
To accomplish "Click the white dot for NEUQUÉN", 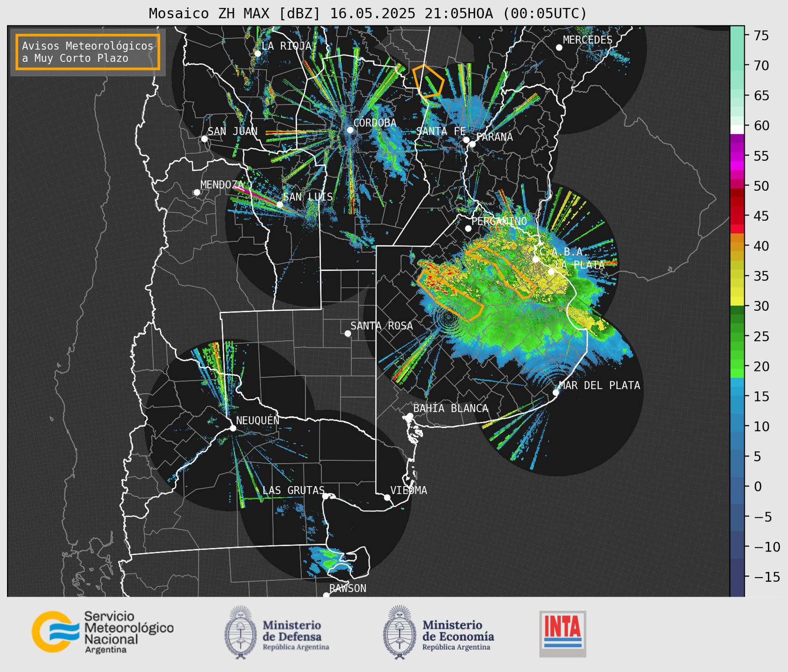I will tap(233, 428).
